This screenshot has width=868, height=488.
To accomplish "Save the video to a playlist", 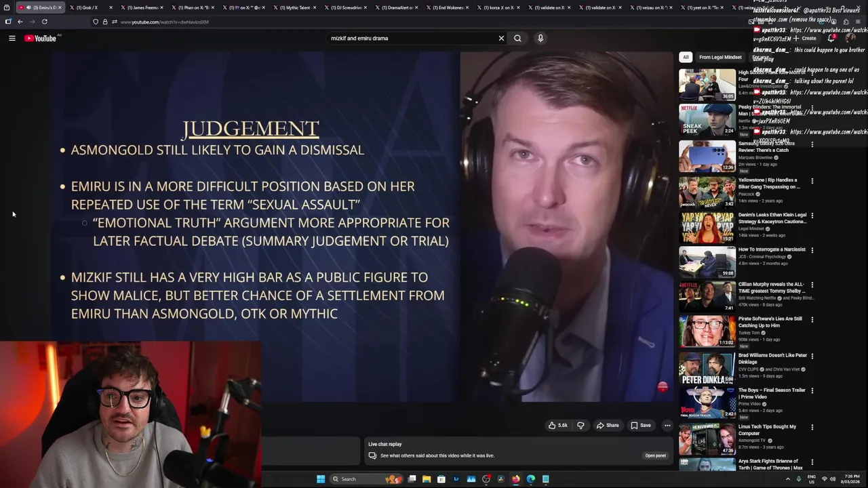I will (641, 426).
